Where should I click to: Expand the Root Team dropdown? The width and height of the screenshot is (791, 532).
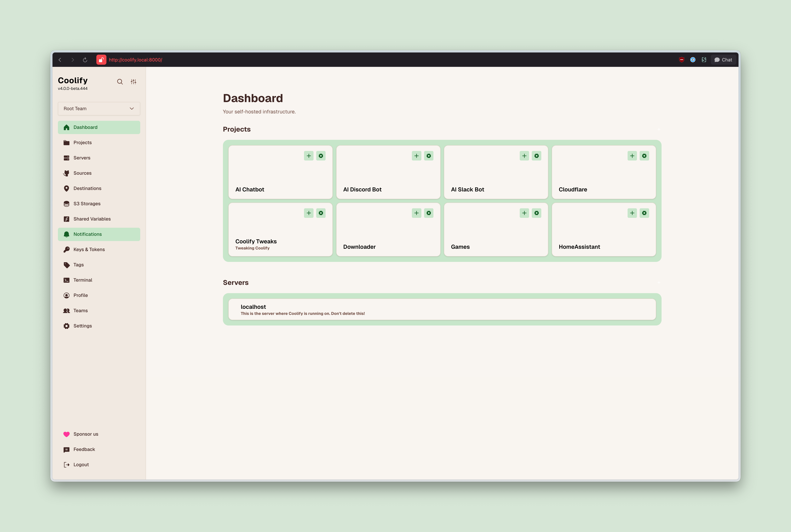99,109
